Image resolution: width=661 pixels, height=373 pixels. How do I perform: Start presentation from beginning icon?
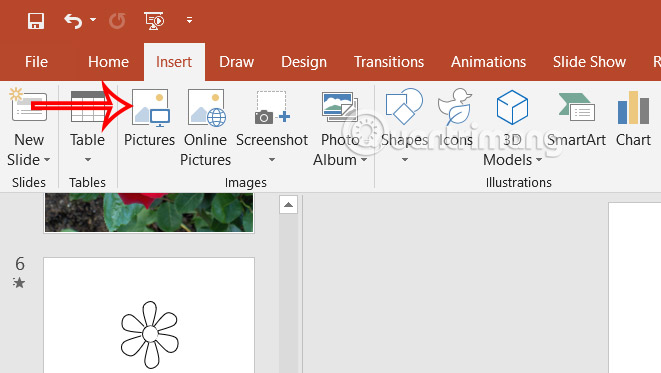(x=154, y=21)
